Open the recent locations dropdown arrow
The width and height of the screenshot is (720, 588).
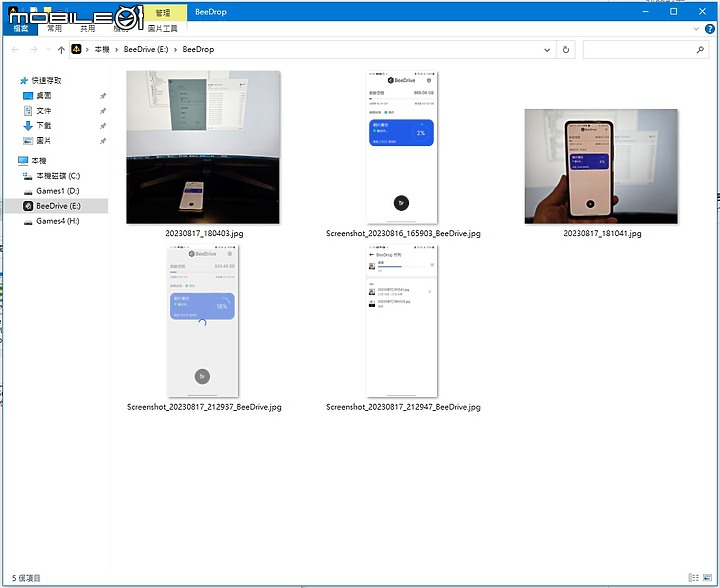48,50
